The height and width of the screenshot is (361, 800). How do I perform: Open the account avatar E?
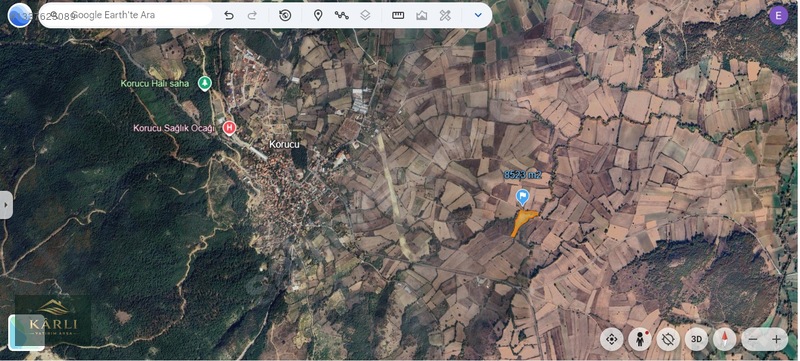coord(778,16)
